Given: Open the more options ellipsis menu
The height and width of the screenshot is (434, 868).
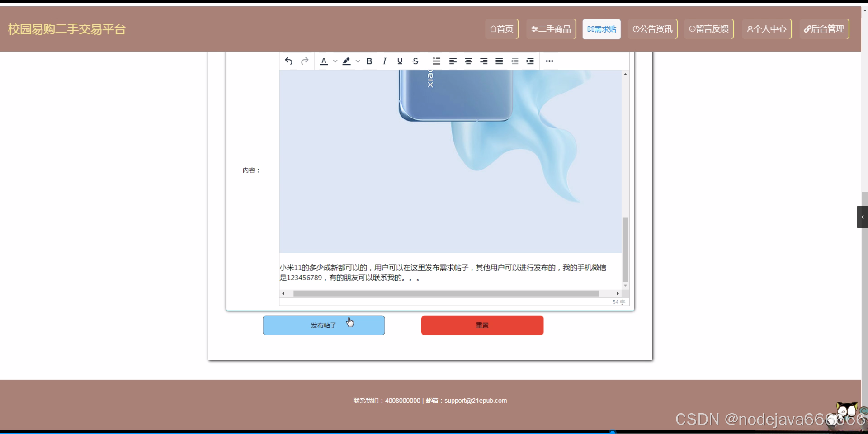Looking at the screenshot, I should [549, 61].
